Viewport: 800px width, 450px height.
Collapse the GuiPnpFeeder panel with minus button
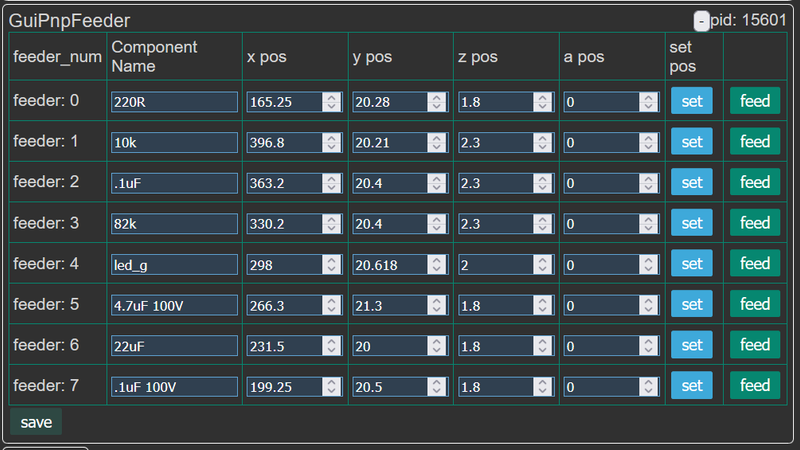[x=702, y=21]
